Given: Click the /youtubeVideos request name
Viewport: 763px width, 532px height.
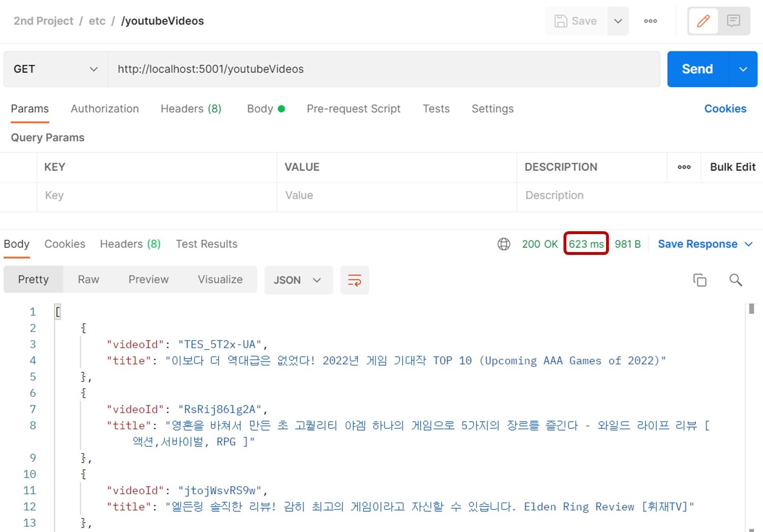Looking at the screenshot, I should coord(163,21).
